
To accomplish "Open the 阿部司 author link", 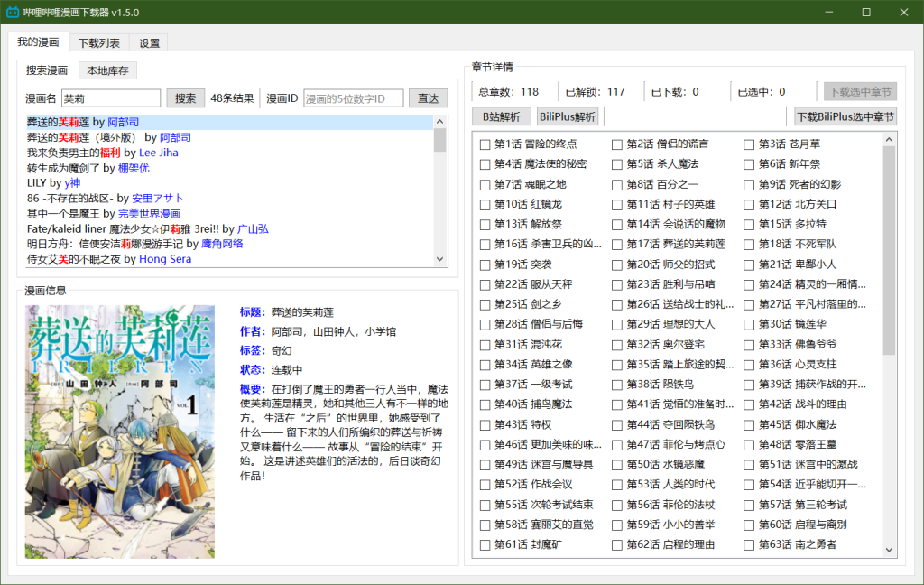I will pos(123,122).
